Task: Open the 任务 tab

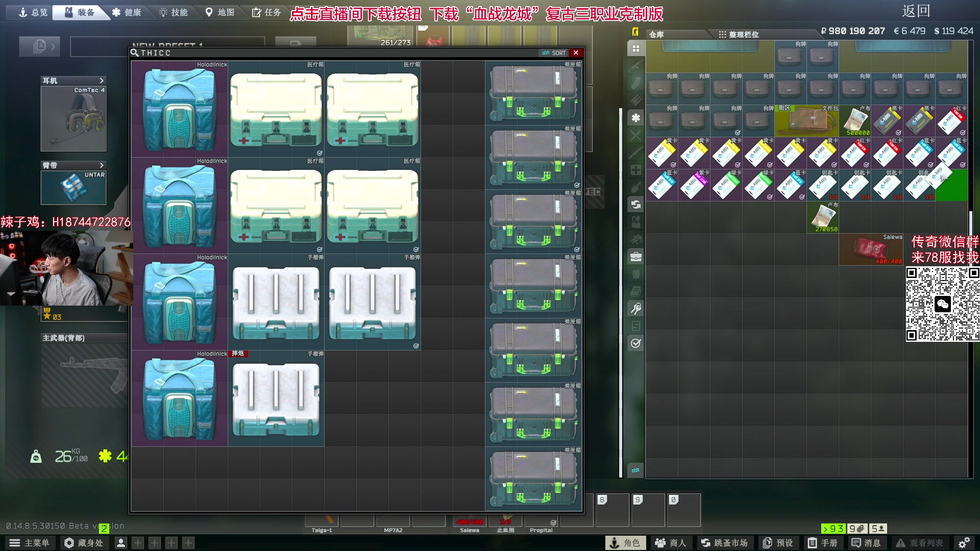Action: coord(266,12)
